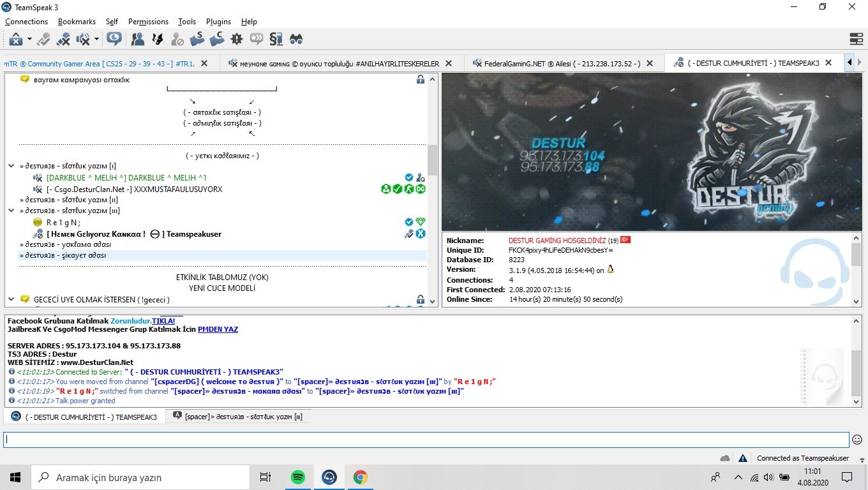
Task: Open the Plugins menu
Action: tap(218, 22)
